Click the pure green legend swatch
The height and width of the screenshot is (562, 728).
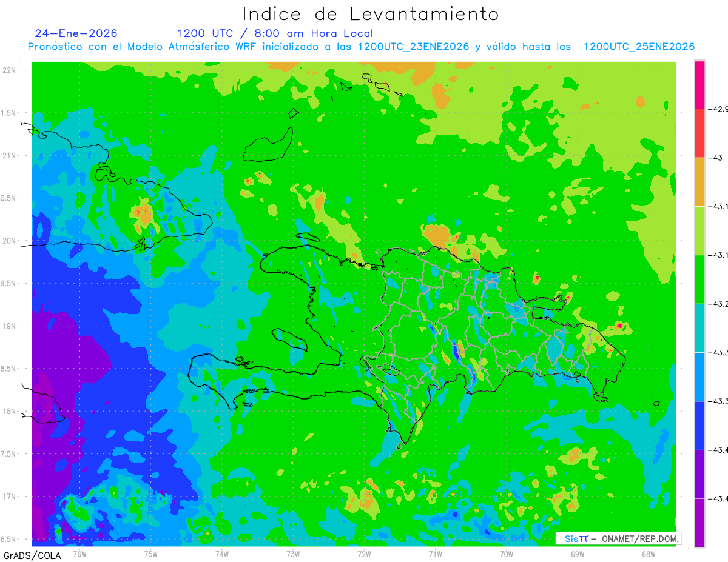coord(699,279)
